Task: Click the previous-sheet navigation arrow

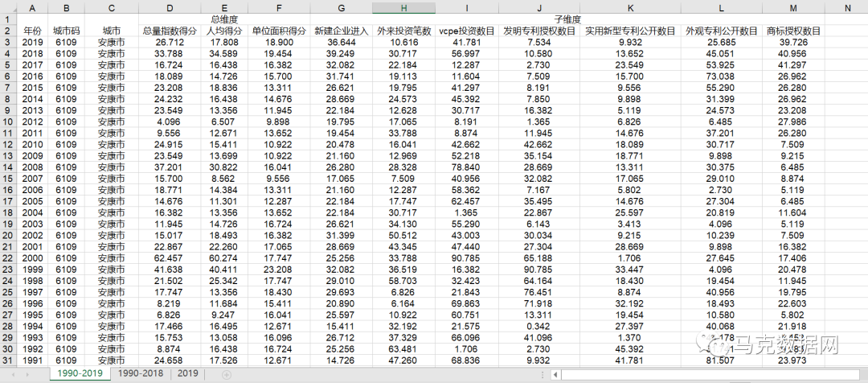Action: 13,375
